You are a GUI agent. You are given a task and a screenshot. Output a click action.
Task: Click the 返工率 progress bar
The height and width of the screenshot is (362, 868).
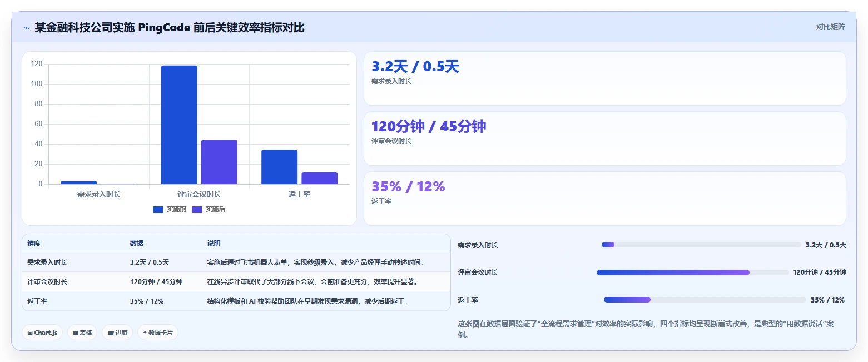[x=705, y=300]
